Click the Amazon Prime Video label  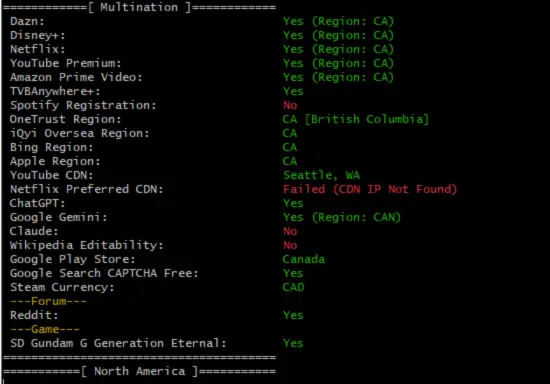pyautogui.click(x=76, y=77)
